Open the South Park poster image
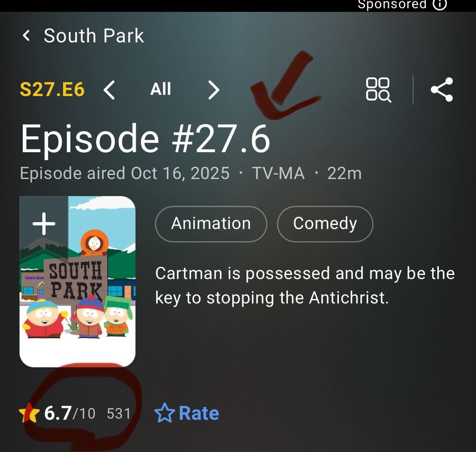 (x=78, y=282)
